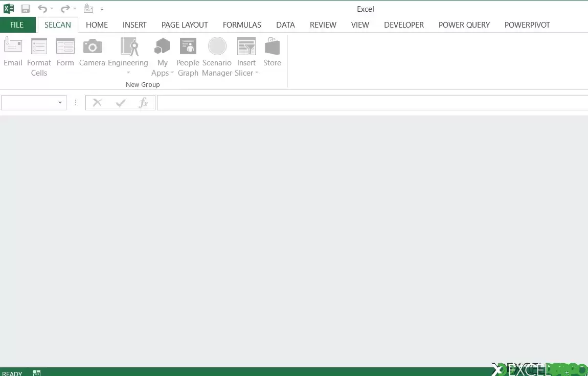Screen dimensions: 588x376
Task: Go to the DATA tab
Action: [285, 25]
